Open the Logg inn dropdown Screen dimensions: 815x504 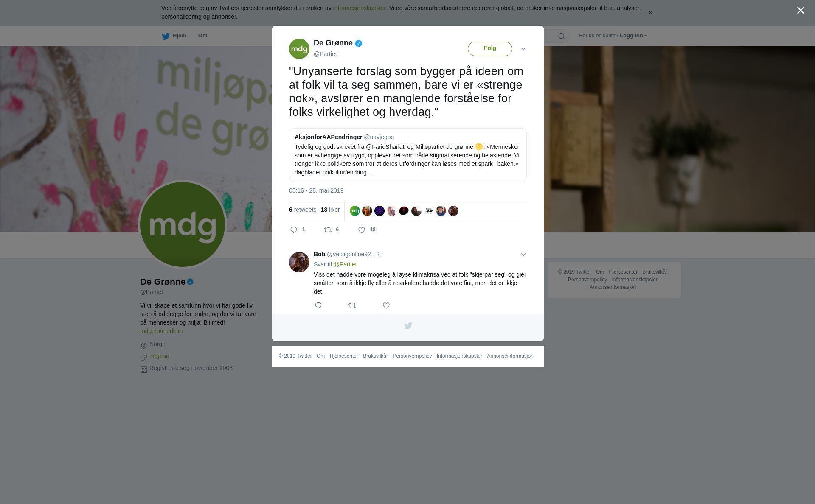click(633, 36)
